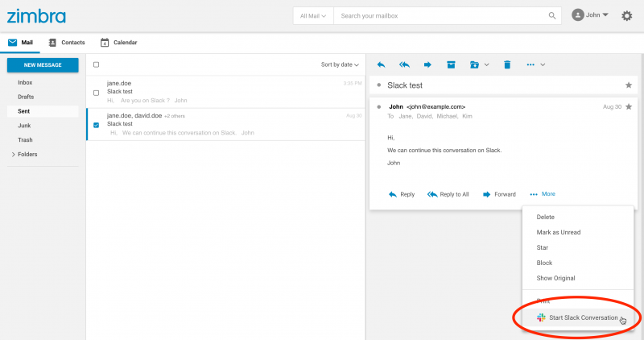Select Start Slack Conversation menu item
Viewport: 644px width, 340px height.
(x=578, y=317)
